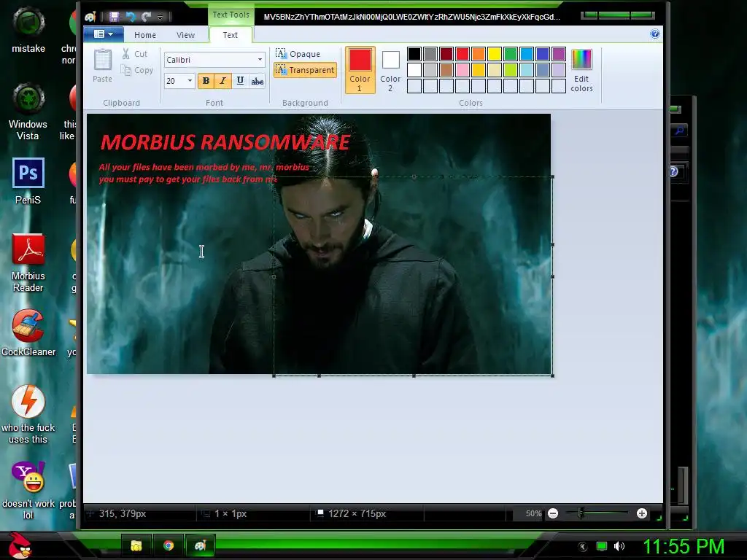Pick the purple color swatch in top row

tap(558, 54)
